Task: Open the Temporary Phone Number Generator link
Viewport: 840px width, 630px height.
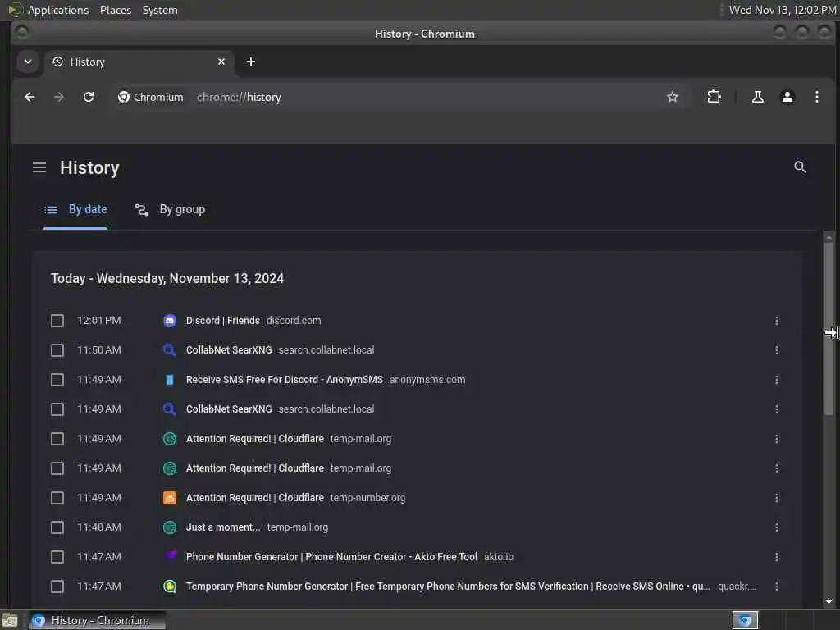Action: (448, 586)
